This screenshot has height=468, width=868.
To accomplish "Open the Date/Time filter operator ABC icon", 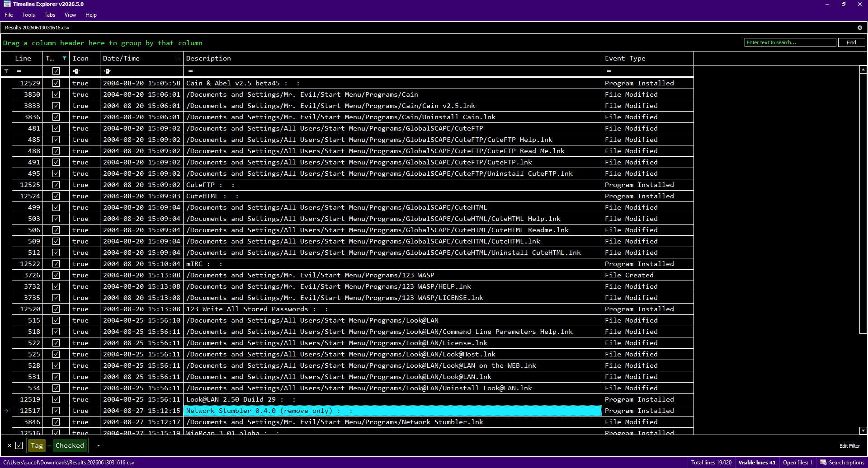I will click(107, 71).
